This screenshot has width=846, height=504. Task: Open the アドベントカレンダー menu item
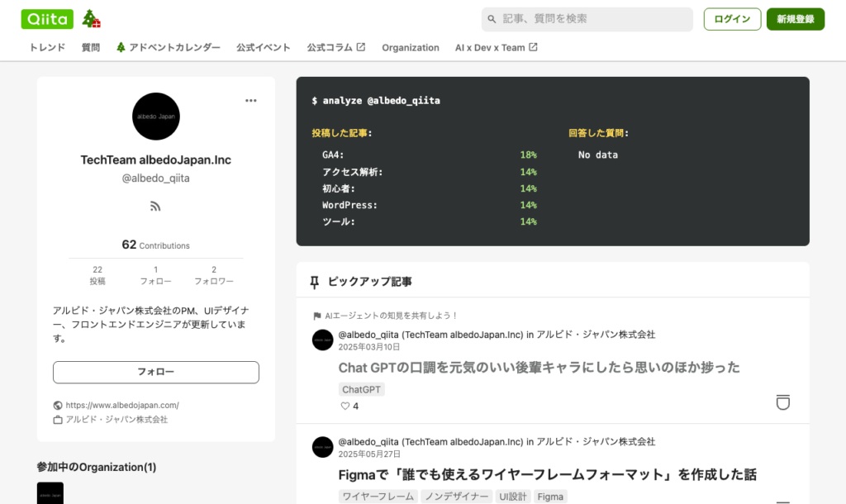click(x=169, y=48)
